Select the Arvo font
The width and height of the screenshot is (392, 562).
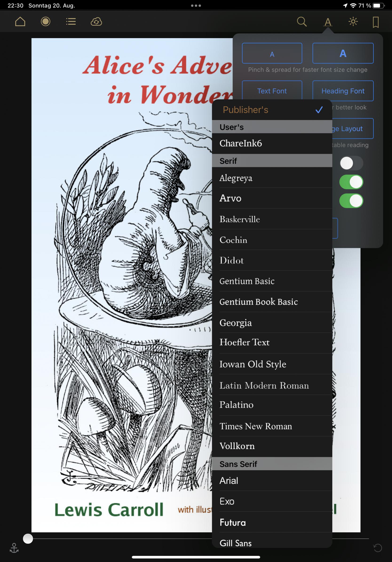point(272,198)
